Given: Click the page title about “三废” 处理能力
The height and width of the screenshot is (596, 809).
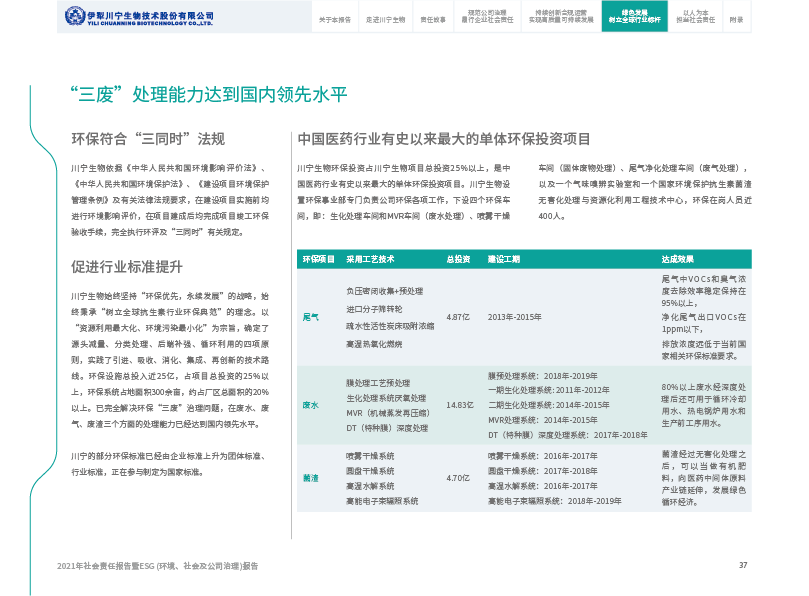Looking at the screenshot, I should pos(208,94).
